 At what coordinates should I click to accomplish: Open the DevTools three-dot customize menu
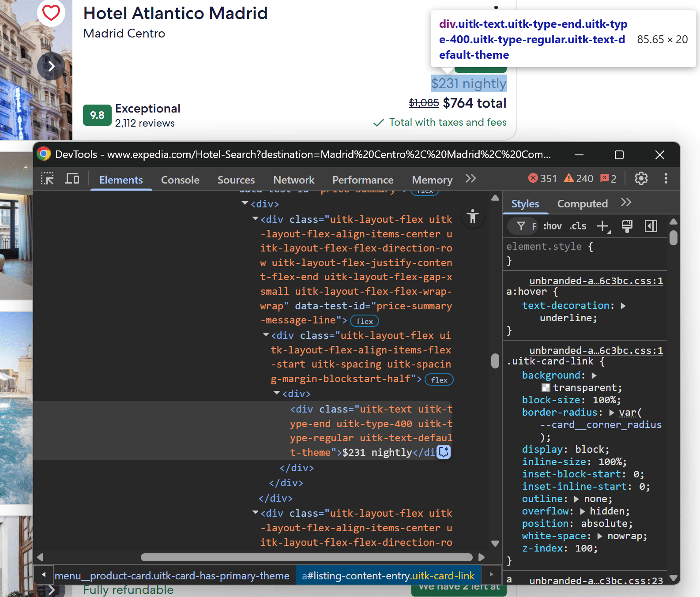pyautogui.click(x=666, y=178)
